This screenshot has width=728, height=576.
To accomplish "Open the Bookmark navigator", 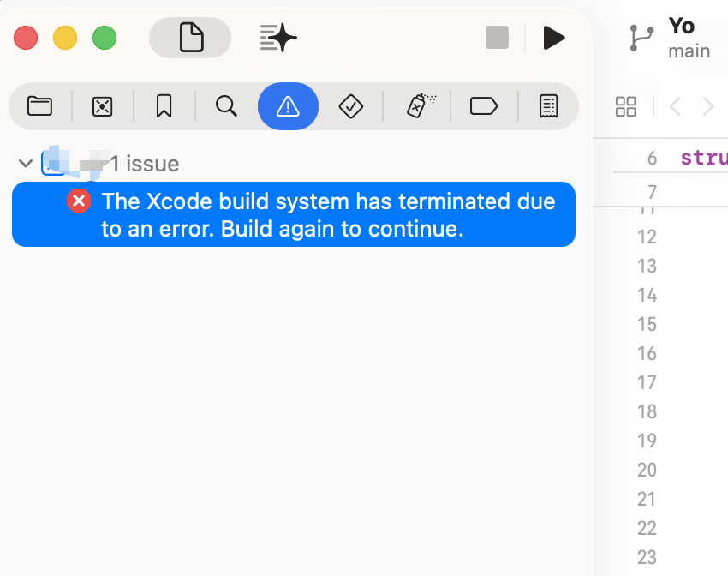I will [x=164, y=106].
